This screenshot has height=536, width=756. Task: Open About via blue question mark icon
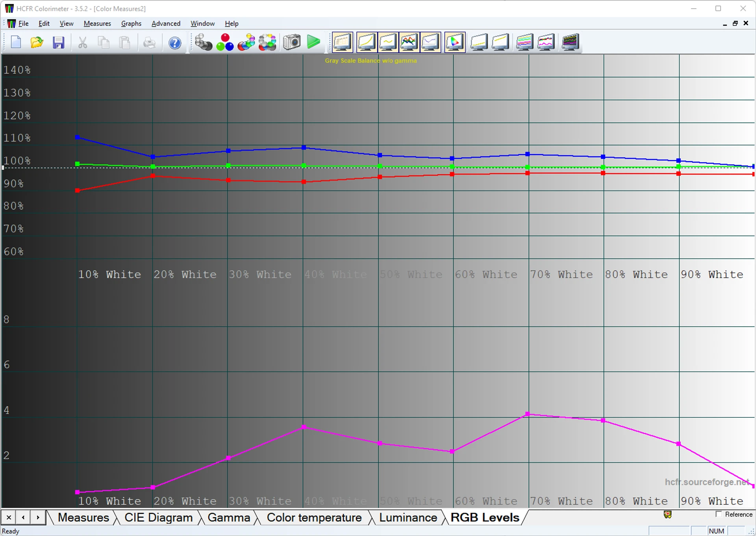click(x=175, y=42)
